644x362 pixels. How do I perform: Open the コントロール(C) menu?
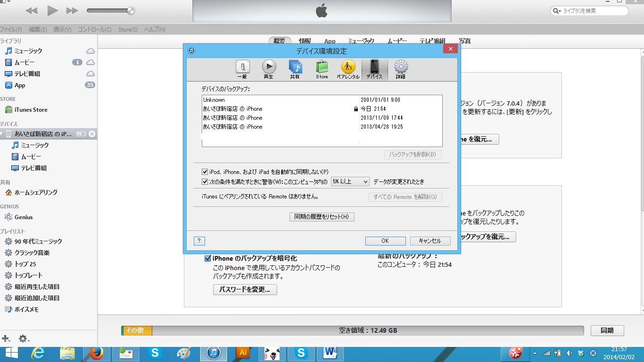[x=94, y=30]
